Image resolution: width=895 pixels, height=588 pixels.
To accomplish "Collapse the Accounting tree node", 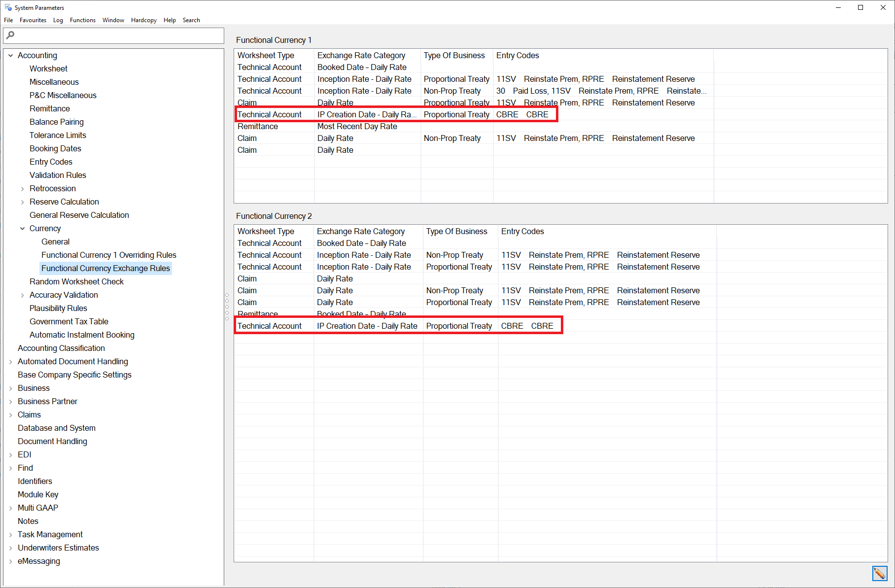I will 11,56.
